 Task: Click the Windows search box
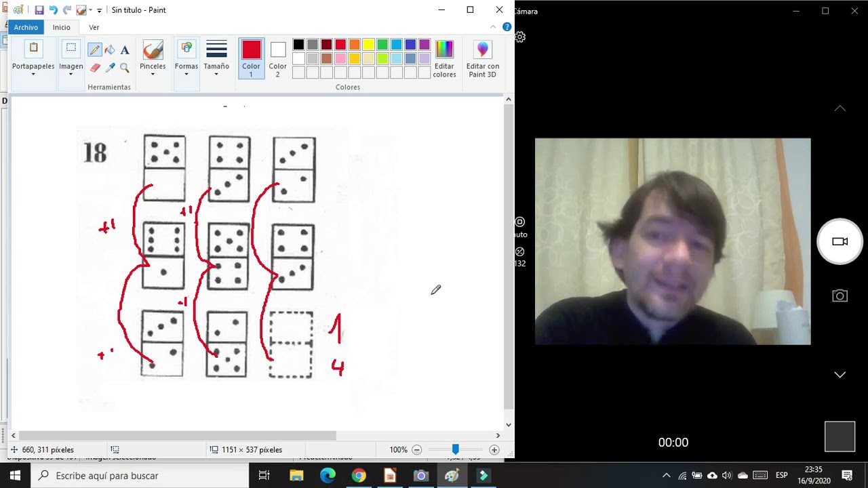[140, 475]
